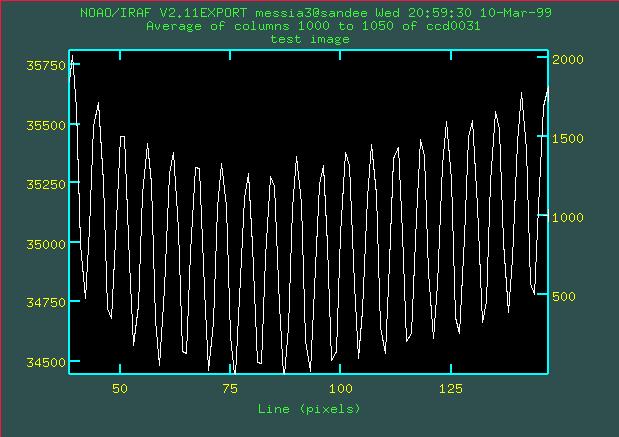Click the 100 bottom axis label
Image resolution: width=619 pixels, height=437 pixels.
341,389
